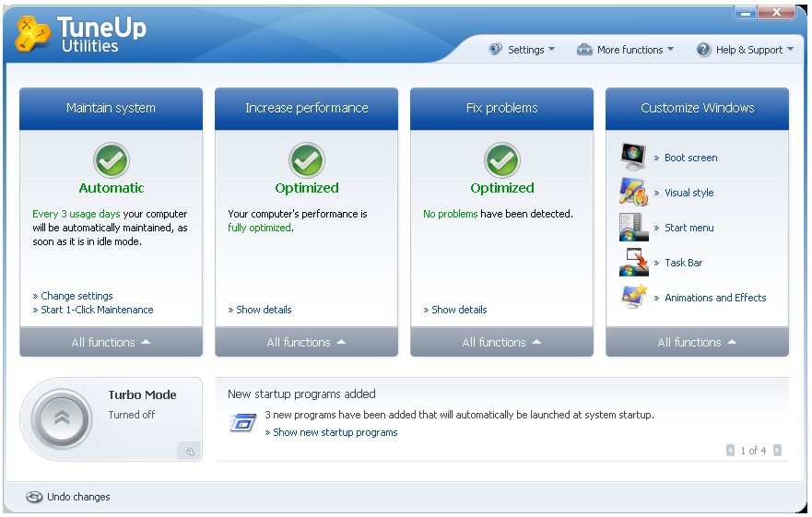This screenshot has width=812, height=517.
Task: Go to previous notification in 1 of 4
Action: (730, 450)
